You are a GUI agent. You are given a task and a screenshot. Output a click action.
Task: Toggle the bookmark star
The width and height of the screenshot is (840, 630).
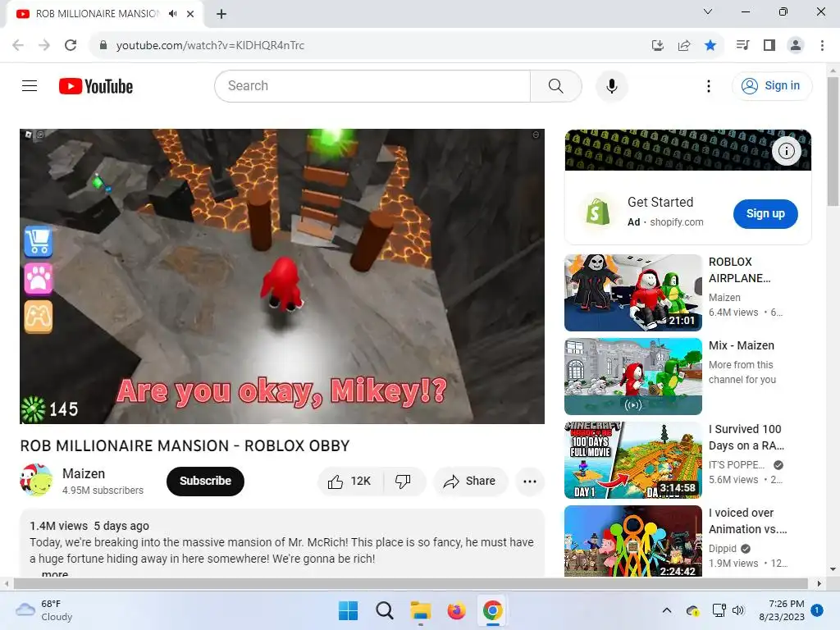point(710,45)
